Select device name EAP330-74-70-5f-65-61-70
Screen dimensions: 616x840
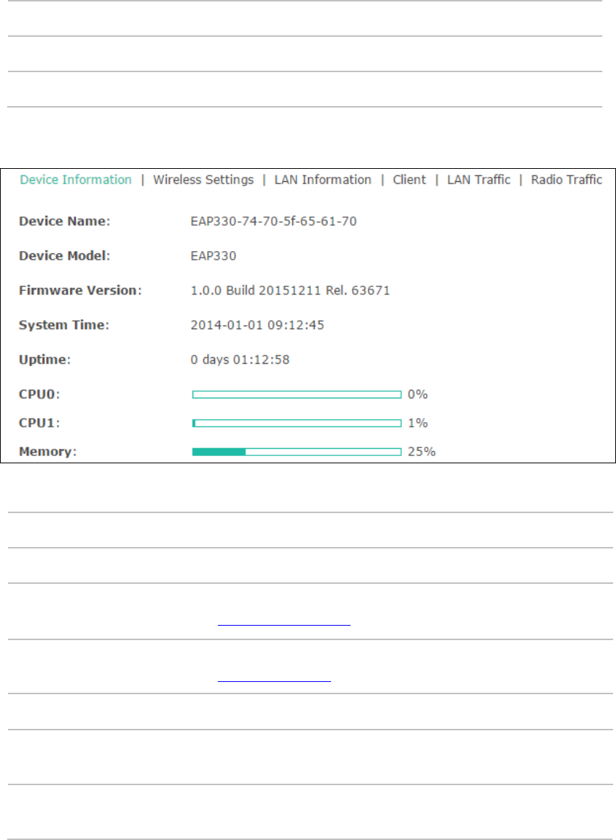pyautogui.click(x=273, y=222)
